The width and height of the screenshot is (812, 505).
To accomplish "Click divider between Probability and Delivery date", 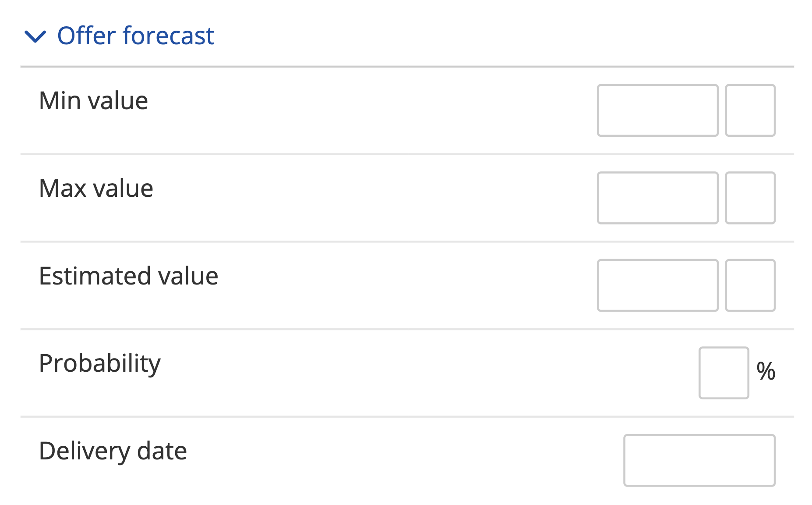I will (x=407, y=416).
